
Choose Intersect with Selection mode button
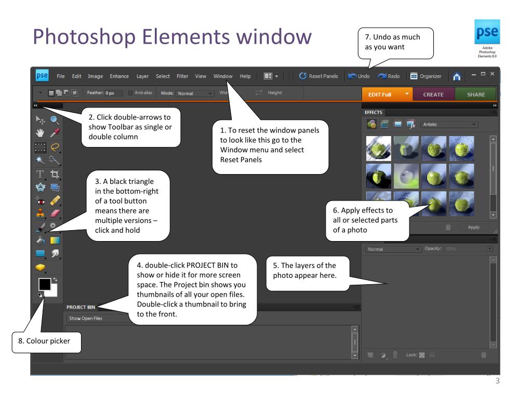(x=75, y=93)
